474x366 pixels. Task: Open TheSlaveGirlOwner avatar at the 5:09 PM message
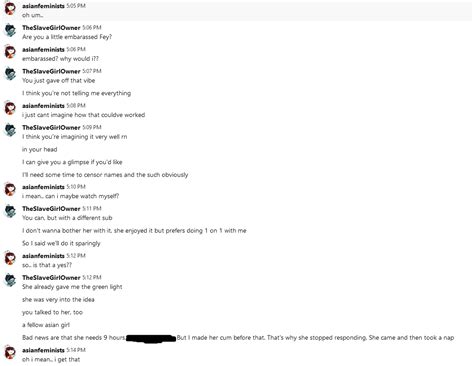pos(10,130)
